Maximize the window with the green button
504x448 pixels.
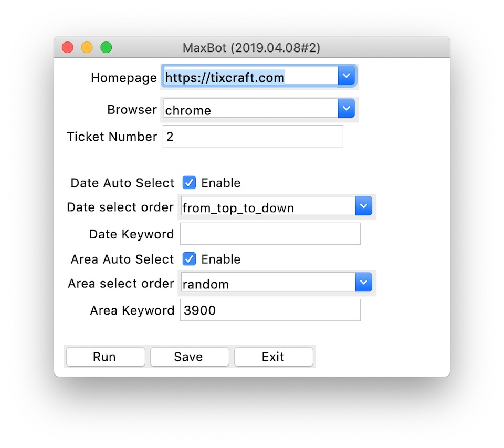[106, 47]
